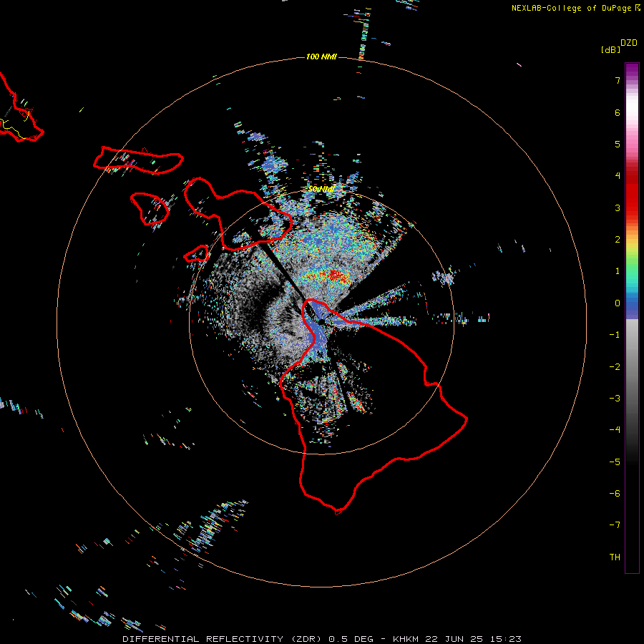Click the NEXLAB-College of DuPage credit text
644x644 pixels.
pos(571,8)
